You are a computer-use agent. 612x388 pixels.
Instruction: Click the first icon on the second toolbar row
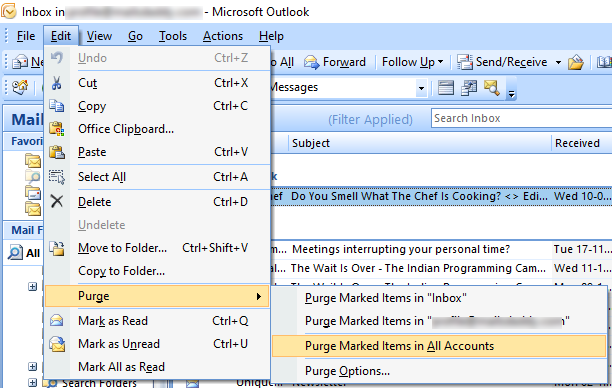[x=20, y=87]
